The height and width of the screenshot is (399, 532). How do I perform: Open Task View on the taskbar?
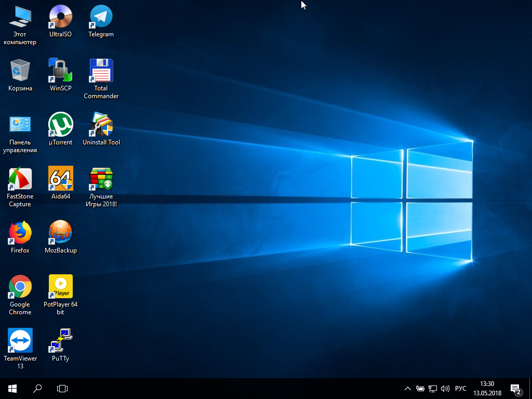[62, 388]
